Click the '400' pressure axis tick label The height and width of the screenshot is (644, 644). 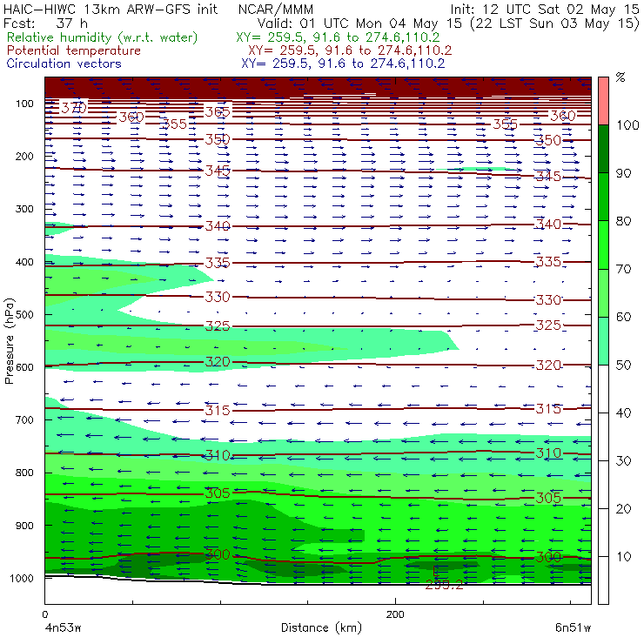pyautogui.click(x=24, y=262)
